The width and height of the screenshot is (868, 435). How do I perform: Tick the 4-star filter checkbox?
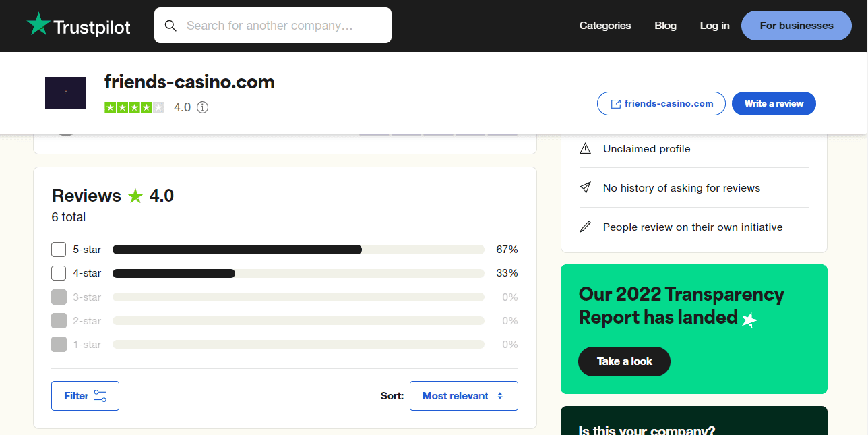[59, 273]
